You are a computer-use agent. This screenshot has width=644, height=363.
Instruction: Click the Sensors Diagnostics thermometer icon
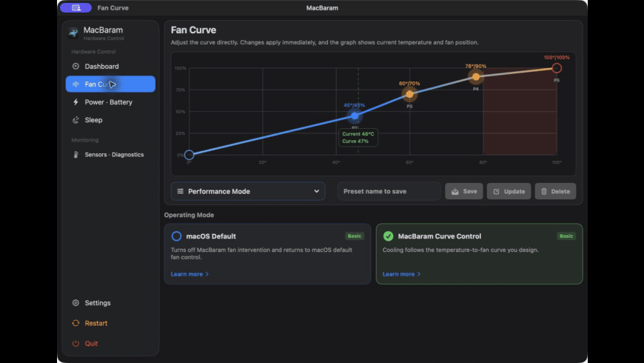76,155
